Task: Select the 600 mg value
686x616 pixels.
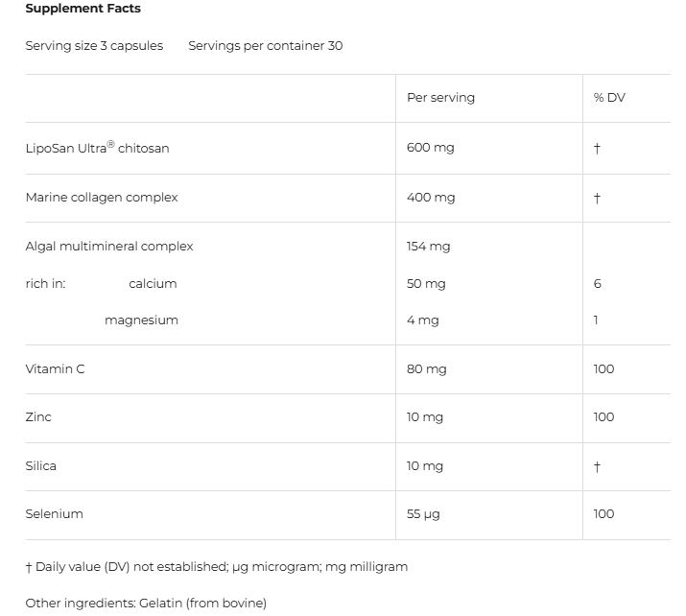Action: coord(431,148)
